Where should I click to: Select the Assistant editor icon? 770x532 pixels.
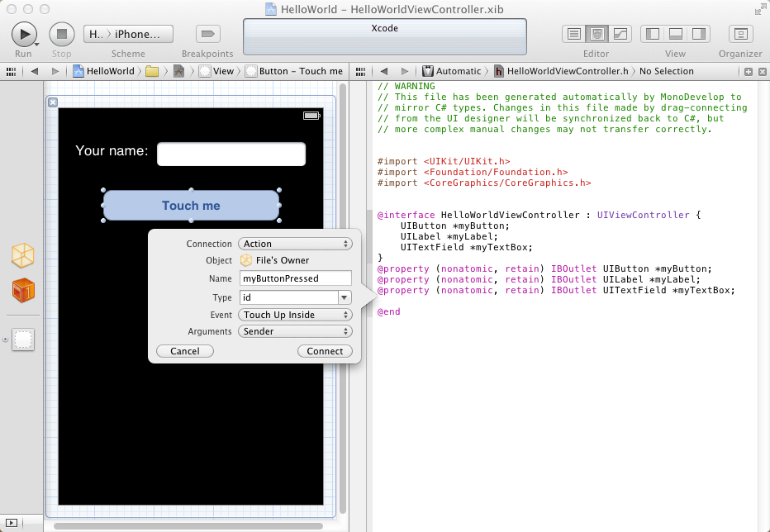(x=597, y=34)
